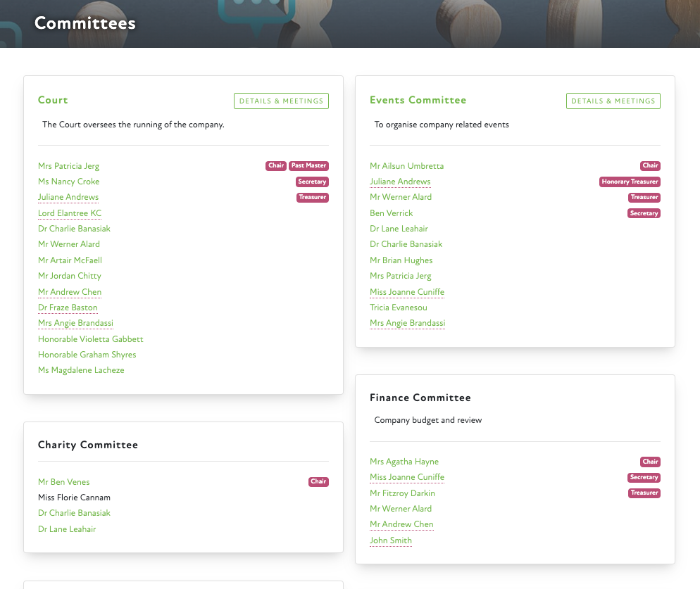Open Ms Magdalene Lacheze's member page
This screenshot has width=700, height=589.
[x=81, y=370]
